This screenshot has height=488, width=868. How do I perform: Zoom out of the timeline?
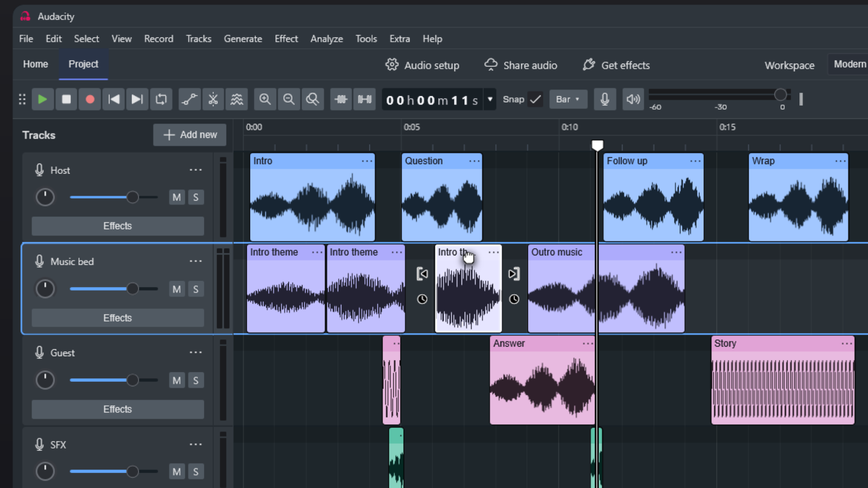pyautogui.click(x=289, y=99)
